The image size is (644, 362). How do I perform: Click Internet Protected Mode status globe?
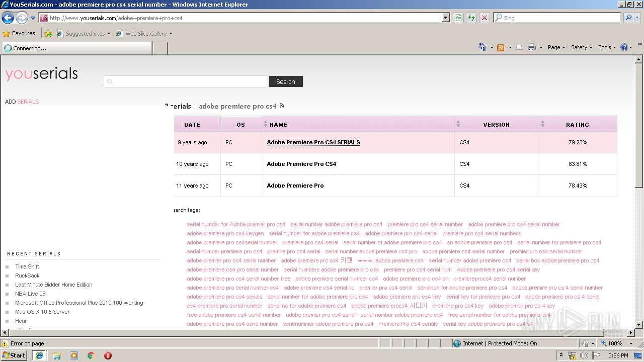(457, 343)
